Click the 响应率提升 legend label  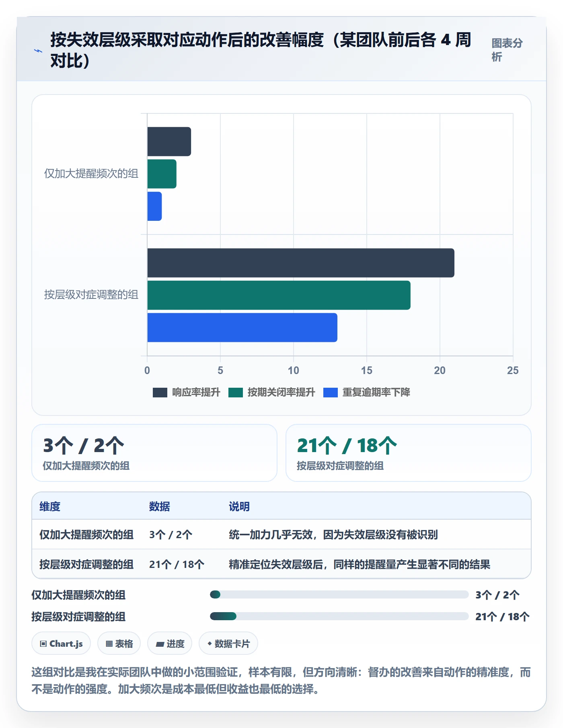point(196,393)
